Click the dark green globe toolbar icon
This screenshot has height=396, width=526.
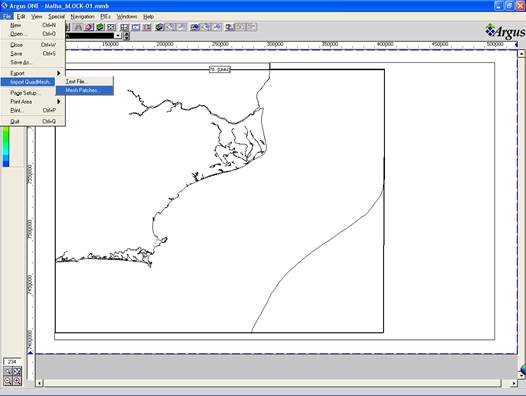pos(159,27)
